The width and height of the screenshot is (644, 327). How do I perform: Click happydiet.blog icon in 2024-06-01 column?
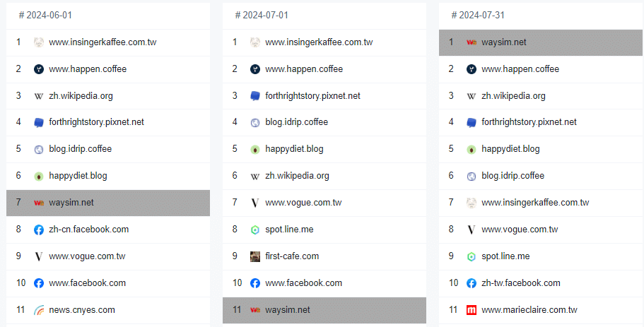coord(39,176)
